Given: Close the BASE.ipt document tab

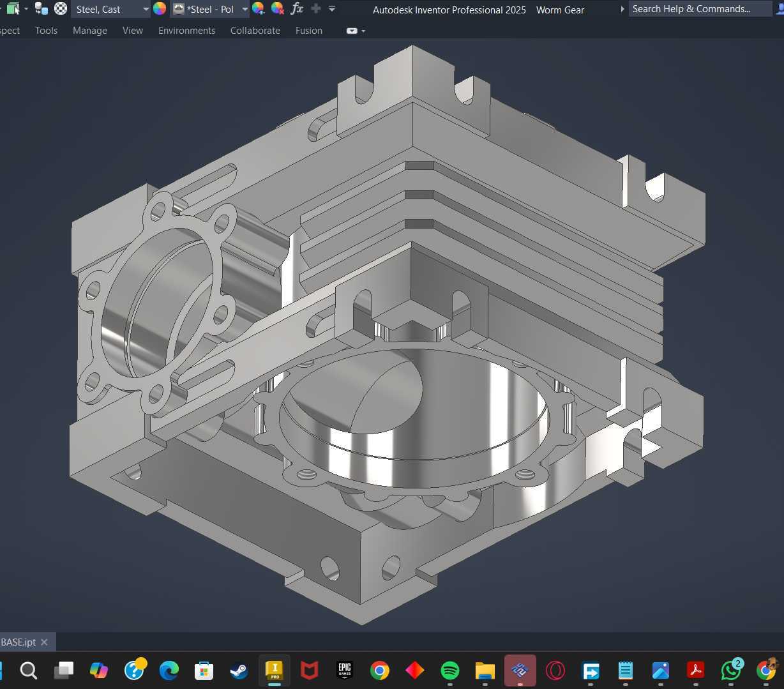Looking at the screenshot, I should (44, 642).
